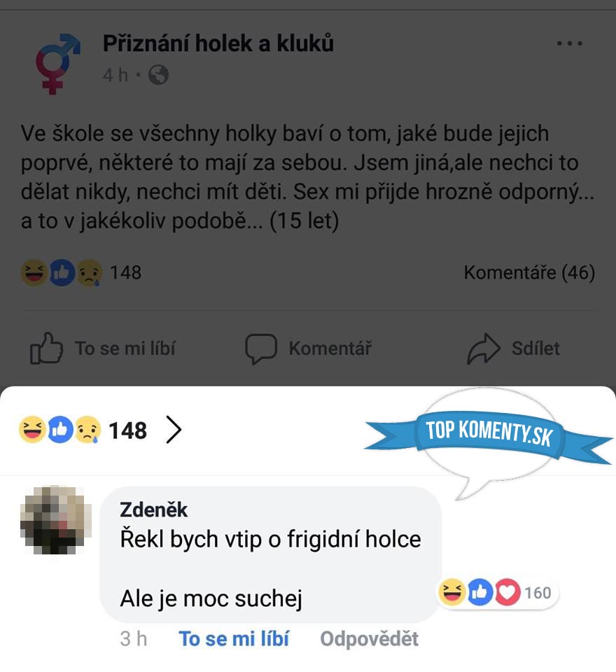Open the three-dot post options menu
The height and width of the screenshot is (672, 616).
pyautogui.click(x=569, y=43)
